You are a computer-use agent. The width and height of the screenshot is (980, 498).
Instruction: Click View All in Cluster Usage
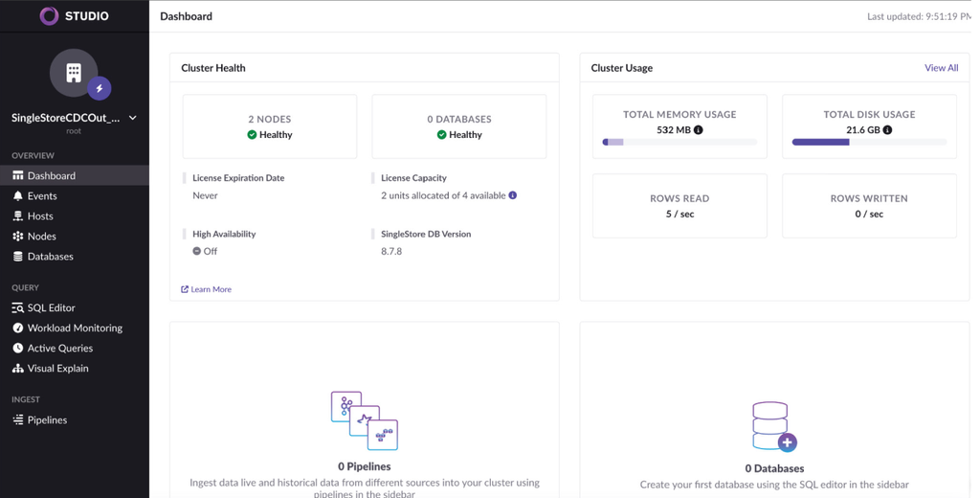[942, 68]
